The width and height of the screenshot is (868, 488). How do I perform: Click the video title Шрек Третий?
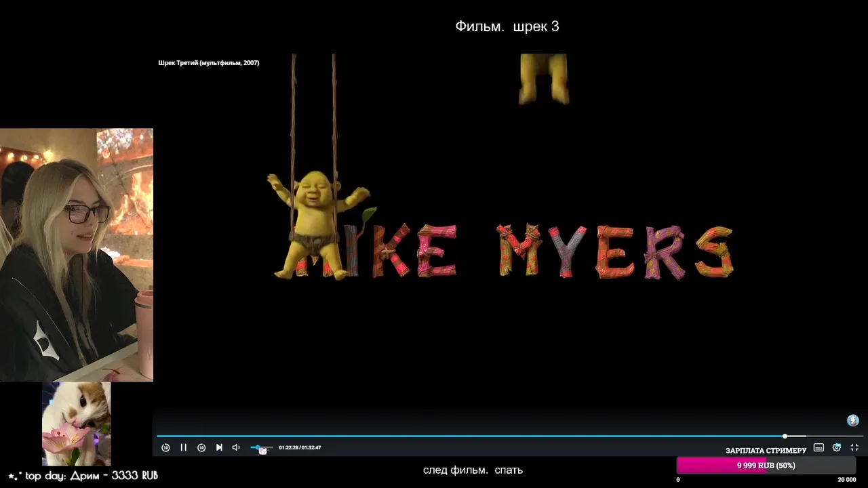(209, 63)
